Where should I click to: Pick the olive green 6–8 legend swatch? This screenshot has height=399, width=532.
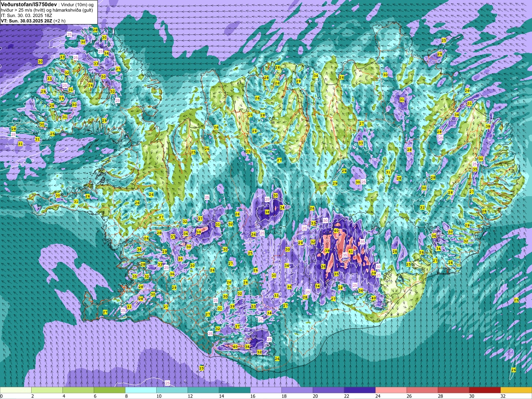coord(109,390)
